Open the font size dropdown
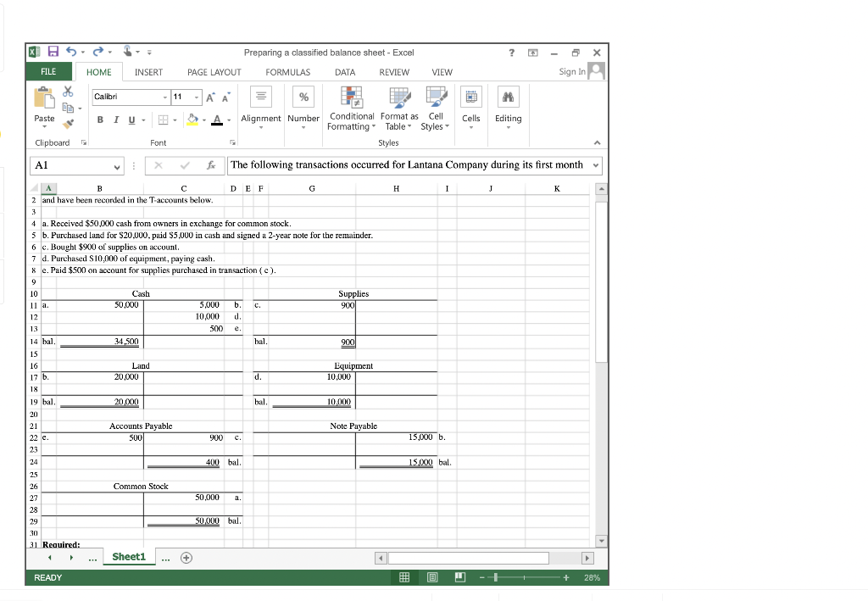868x601 pixels. (197, 97)
